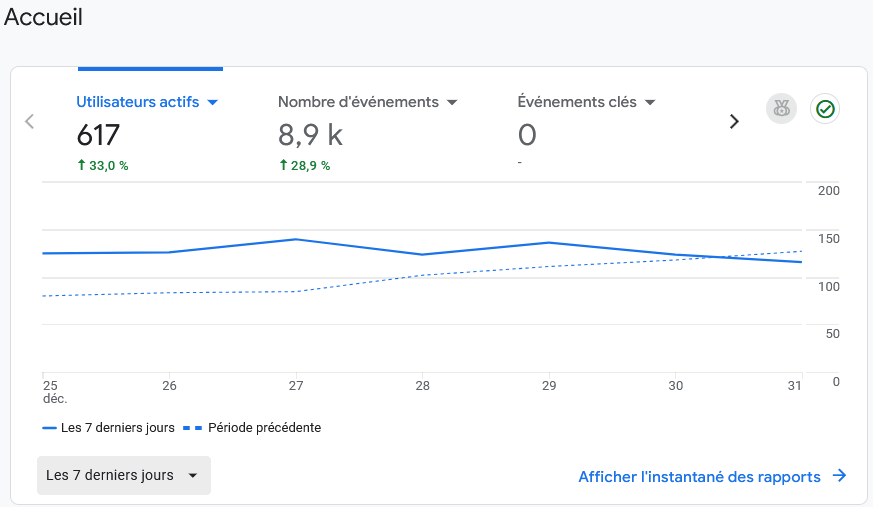Select the Utilisateurs actifs value 617

[x=98, y=134]
